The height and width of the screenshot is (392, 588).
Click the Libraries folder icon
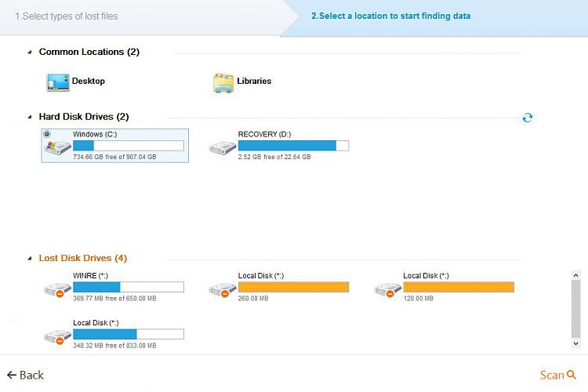pos(223,83)
